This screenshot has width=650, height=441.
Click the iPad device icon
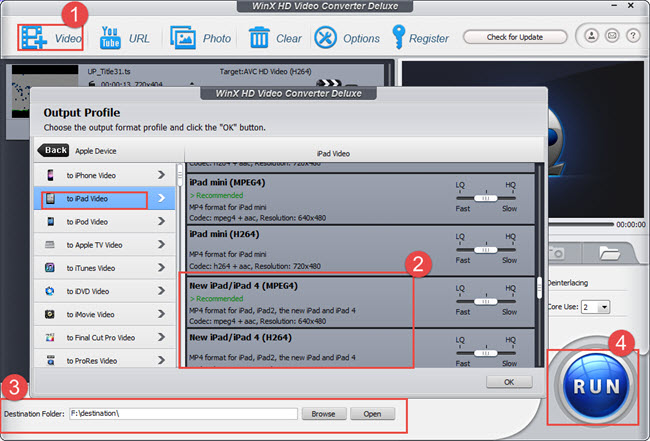(x=50, y=199)
